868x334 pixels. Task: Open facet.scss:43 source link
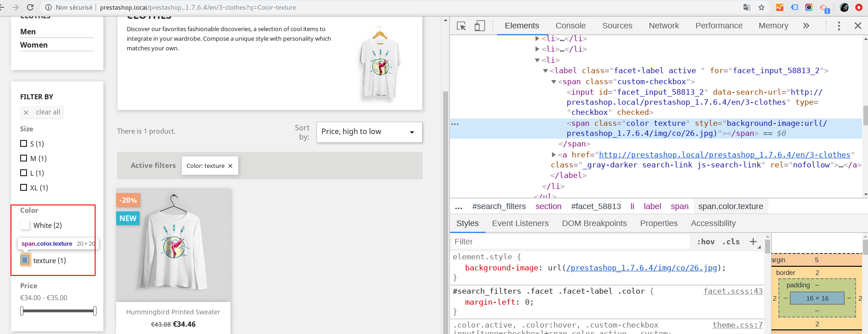(733, 291)
